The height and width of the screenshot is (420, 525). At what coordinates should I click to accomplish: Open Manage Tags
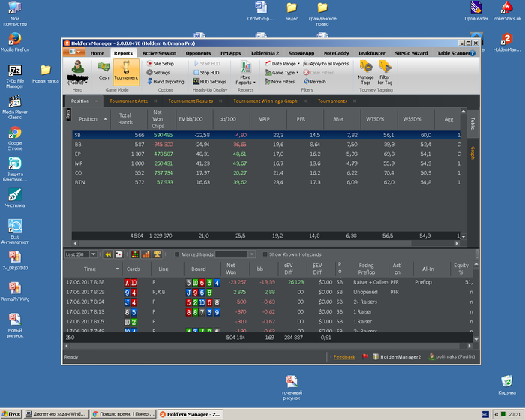click(366, 72)
